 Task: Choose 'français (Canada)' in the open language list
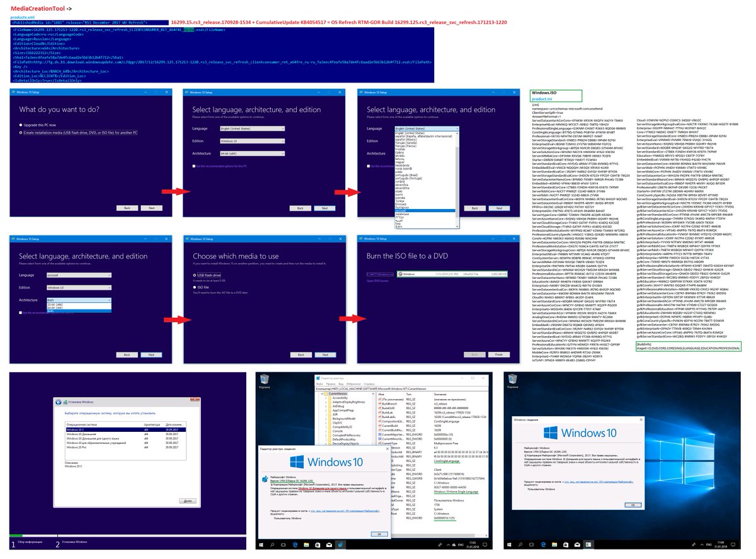pyautogui.click(x=425, y=142)
